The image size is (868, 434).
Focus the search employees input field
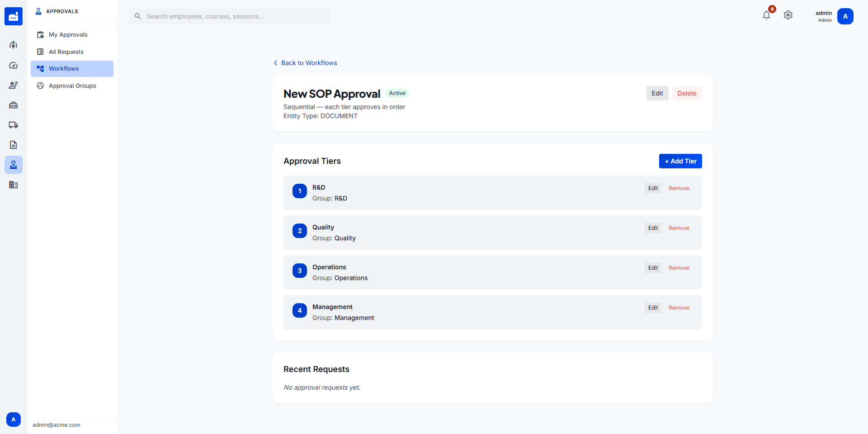[230, 16]
